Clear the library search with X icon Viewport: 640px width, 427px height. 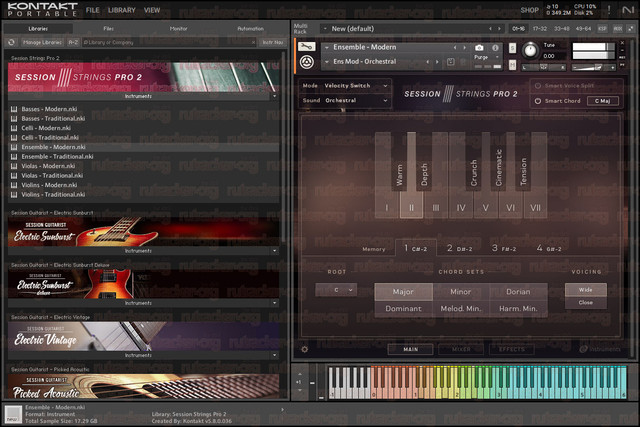253,42
